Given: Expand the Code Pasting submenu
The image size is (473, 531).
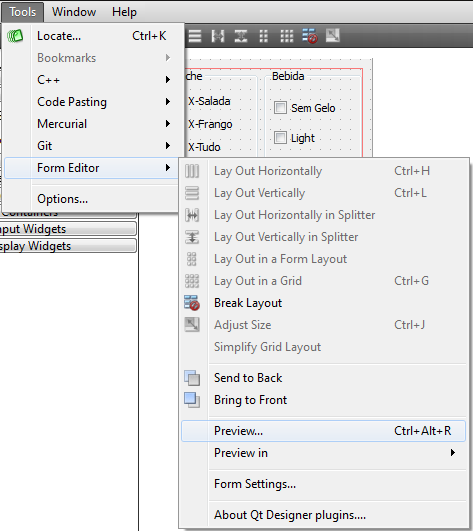Looking at the screenshot, I should point(91,102).
